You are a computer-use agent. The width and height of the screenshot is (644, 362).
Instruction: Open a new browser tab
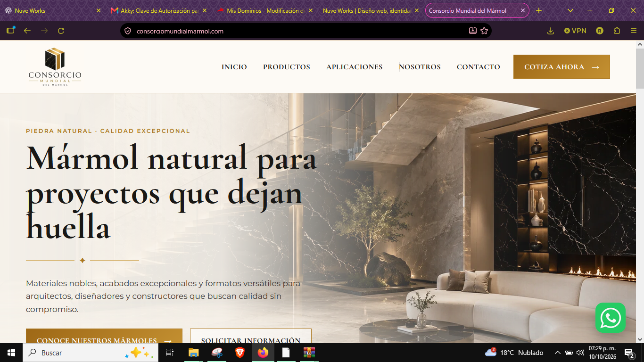[x=539, y=10]
